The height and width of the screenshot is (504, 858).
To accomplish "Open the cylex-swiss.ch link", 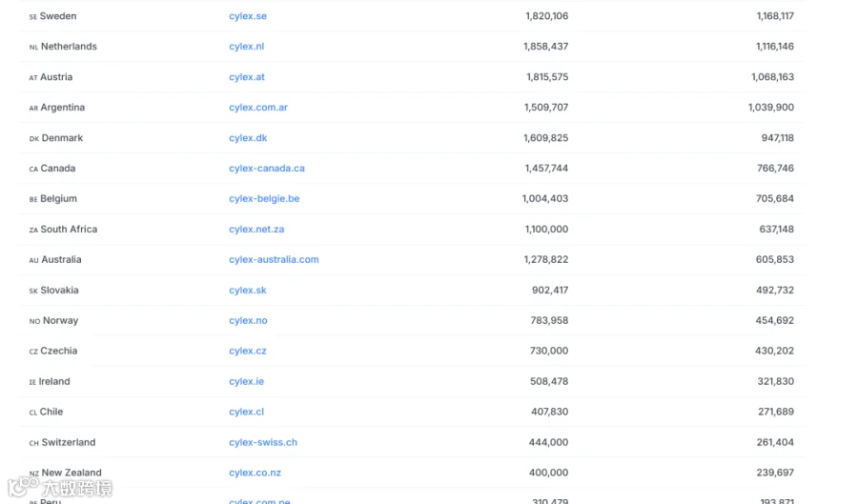I will pyautogui.click(x=263, y=443).
